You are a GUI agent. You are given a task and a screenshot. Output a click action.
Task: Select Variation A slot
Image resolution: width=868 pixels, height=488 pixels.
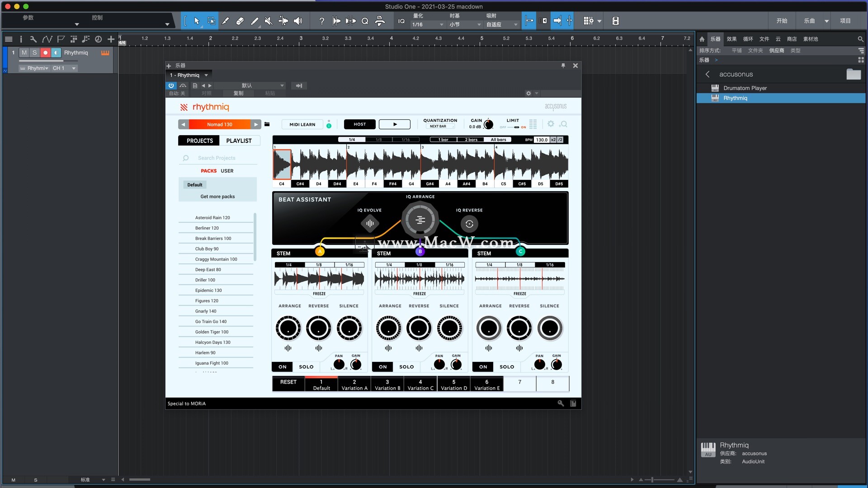pos(354,385)
